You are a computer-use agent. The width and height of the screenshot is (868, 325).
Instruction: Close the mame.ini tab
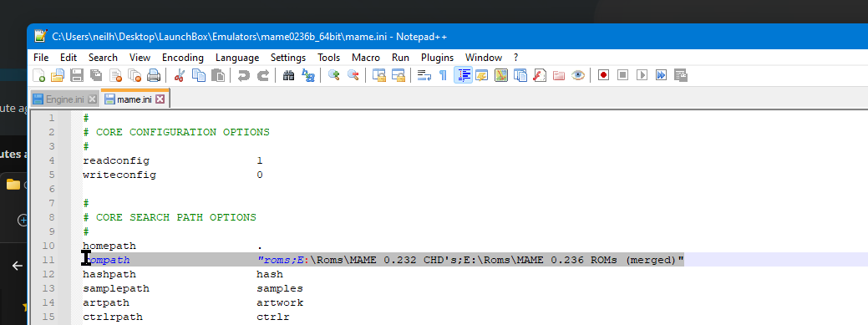160,99
